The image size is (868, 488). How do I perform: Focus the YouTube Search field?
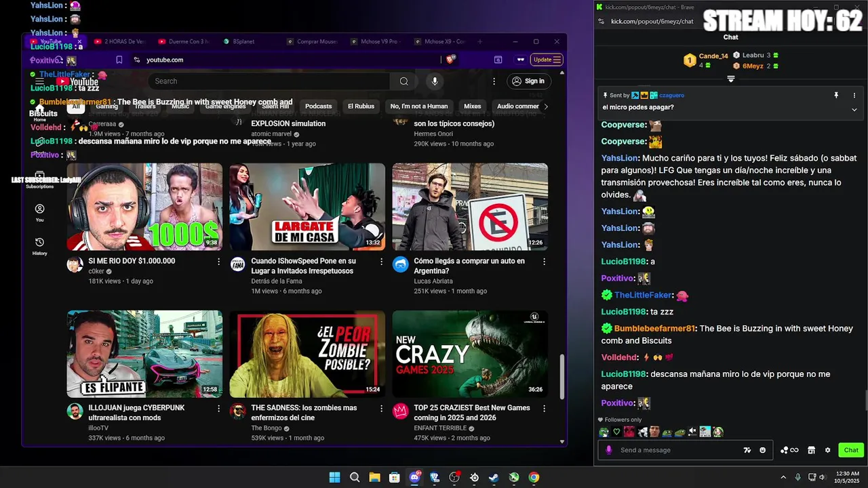click(x=270, y=81)
